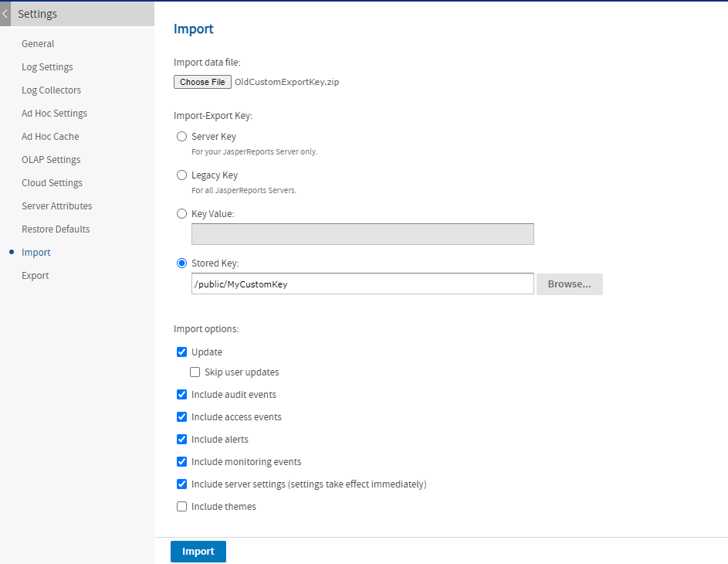Toggle Include access events
Image resolution: width=728 pixels, height=564 pixels.
(x=181, y=416)
